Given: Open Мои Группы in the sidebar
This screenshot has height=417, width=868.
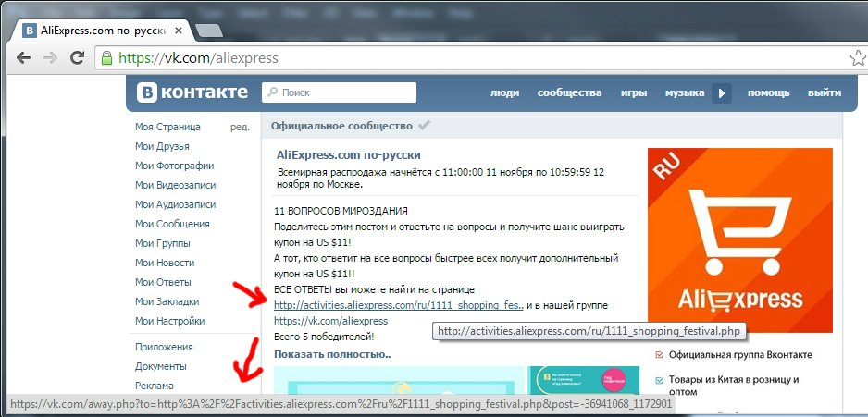Looking at the screenshot, I should pos(163,243).
